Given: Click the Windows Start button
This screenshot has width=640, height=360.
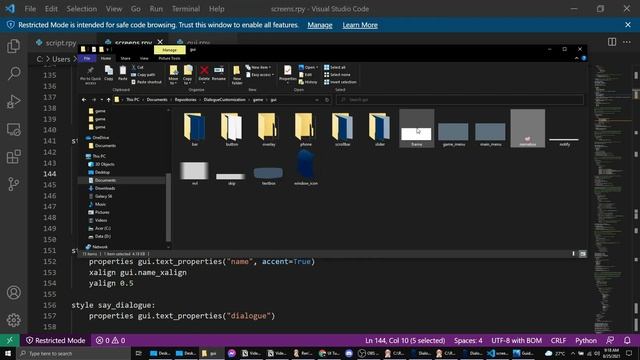Looking at the screenshot, I should coord(8,353).
